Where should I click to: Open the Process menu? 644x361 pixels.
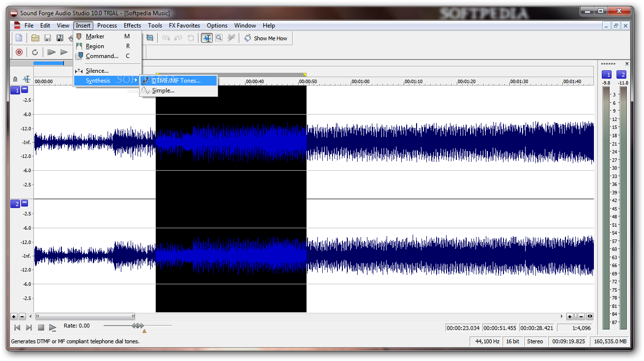[107, 26]
